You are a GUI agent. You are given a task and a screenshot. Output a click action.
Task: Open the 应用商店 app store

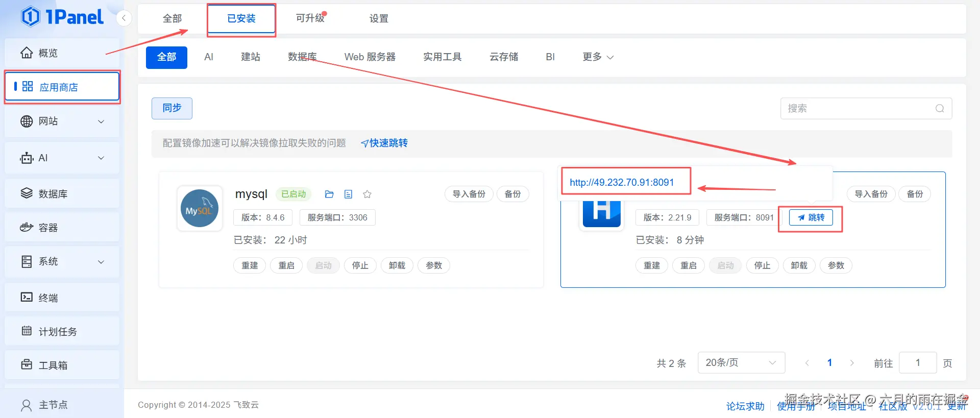click(62, 87)
